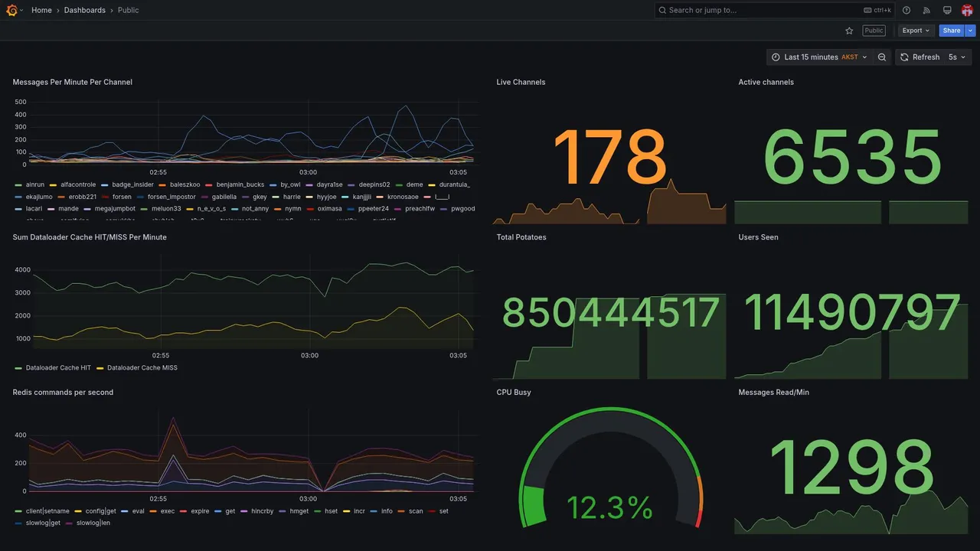980x551 pixels.
Task: Expand the 5s refresh interval dropdown
Action: (x=959, y=57)
